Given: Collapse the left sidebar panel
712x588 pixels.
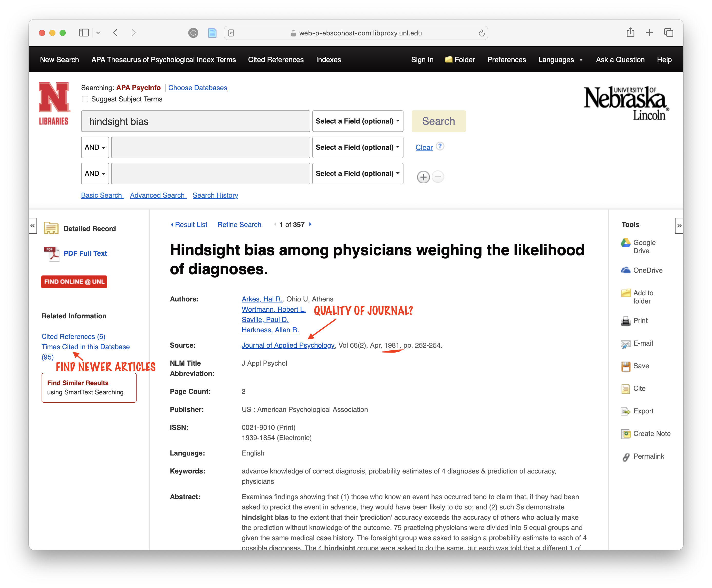Looking at the screenshot, I should (33, 226).
